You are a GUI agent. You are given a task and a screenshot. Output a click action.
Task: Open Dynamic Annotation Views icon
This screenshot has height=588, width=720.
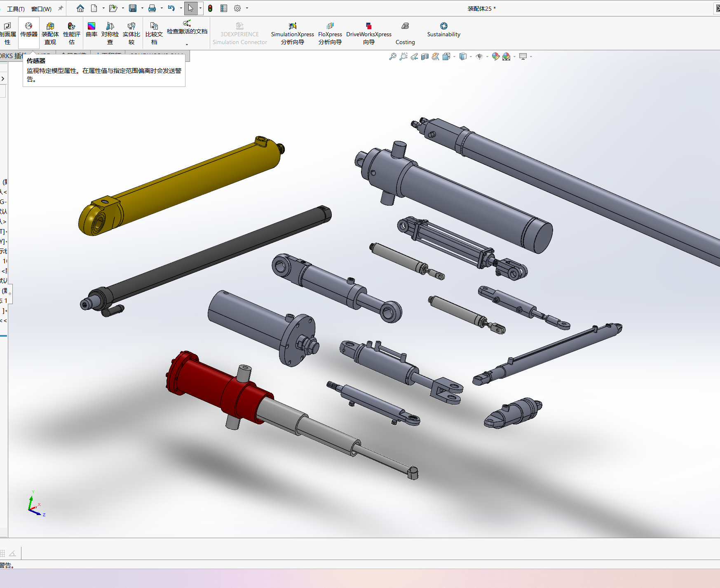pyautogui.click(x=436, y=56)
